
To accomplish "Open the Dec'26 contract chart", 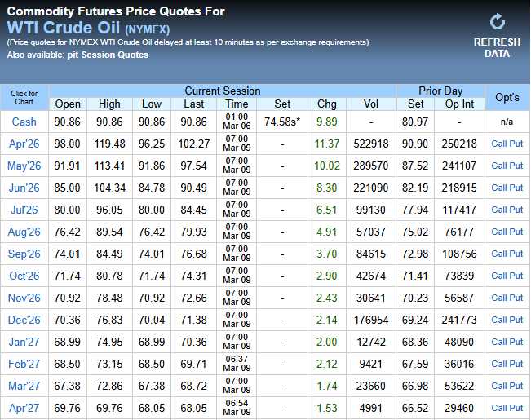I will pos(24,320).
